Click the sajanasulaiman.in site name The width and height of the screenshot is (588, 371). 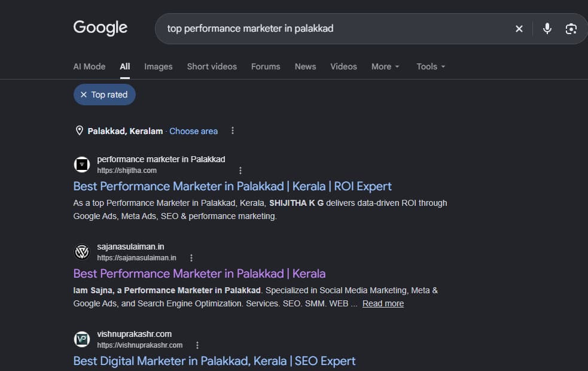(130, 247)
